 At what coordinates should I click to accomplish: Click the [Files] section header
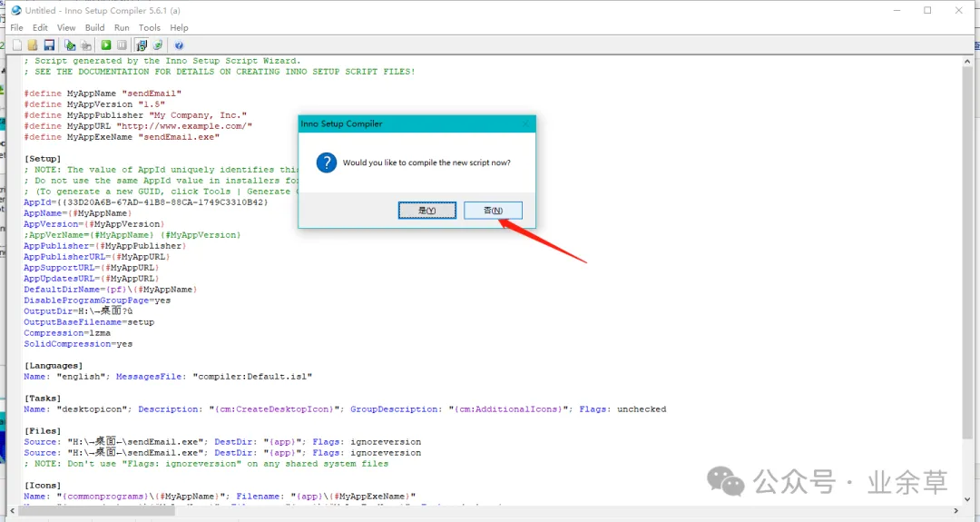pyautogui.click(x=43, y=430)
